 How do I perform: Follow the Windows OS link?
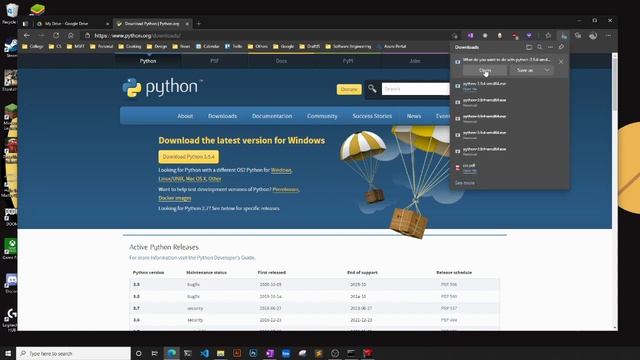(x=281, y=170)
